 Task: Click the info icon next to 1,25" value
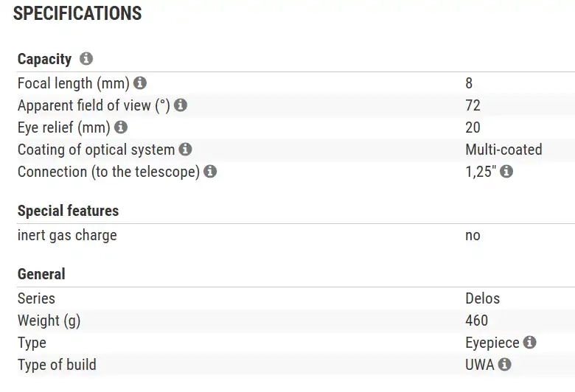coord(506,172)
